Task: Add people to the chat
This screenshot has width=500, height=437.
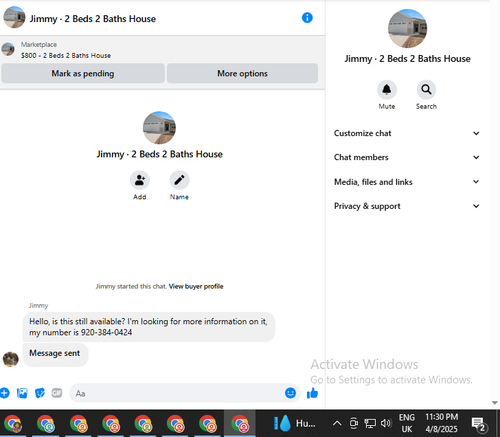Action: point(140,180)
